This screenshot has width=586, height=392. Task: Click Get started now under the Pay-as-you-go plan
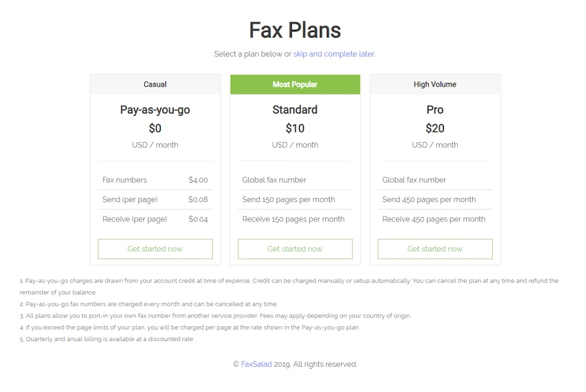(x=155, y=248)
